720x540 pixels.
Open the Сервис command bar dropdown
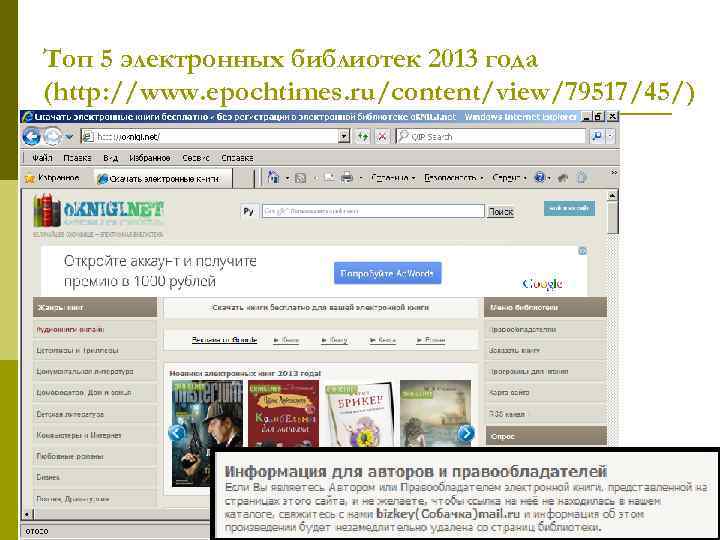click(509, 178)
